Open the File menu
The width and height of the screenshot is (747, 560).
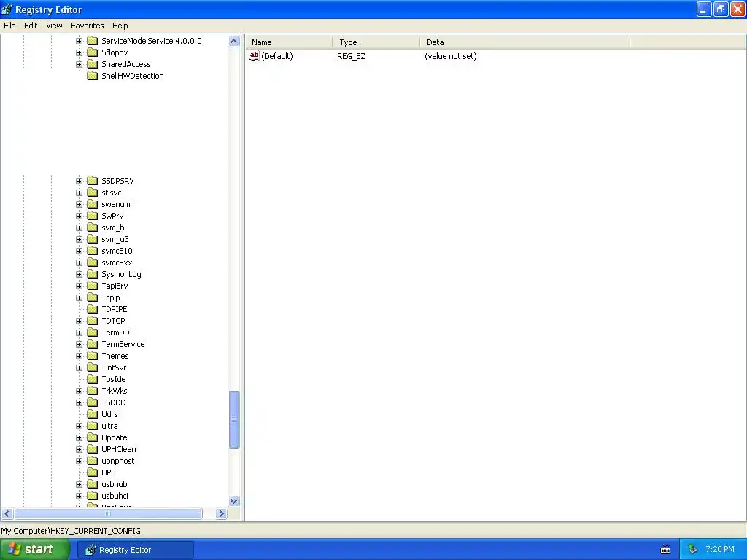[x=9, y=26]
